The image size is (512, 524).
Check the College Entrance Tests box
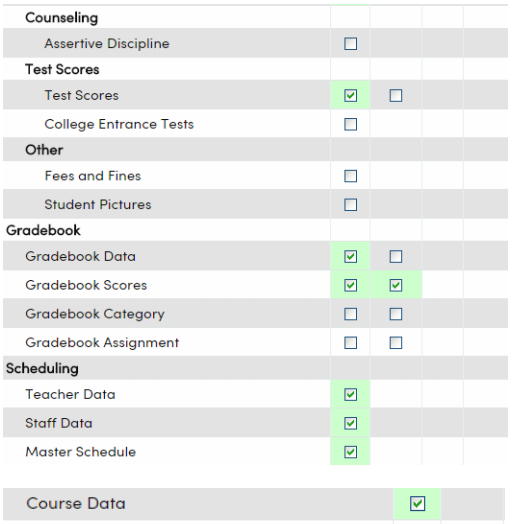(351, 124)
